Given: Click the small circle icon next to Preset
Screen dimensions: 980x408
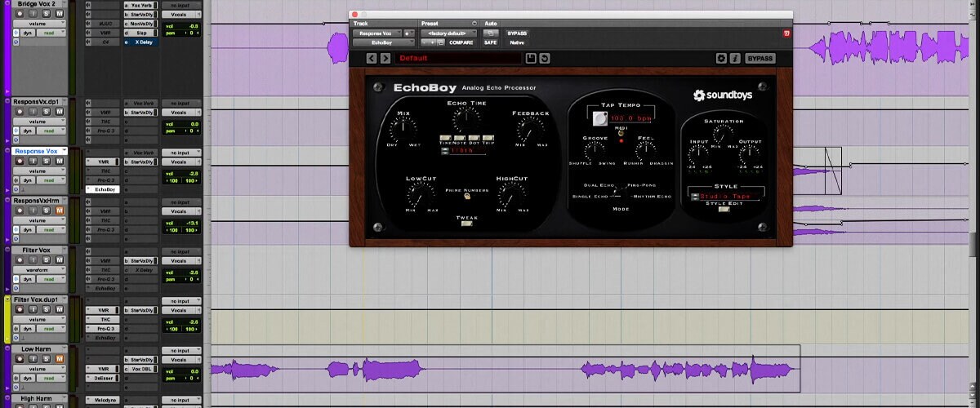Looking at the screenshot, I should 474,23.
